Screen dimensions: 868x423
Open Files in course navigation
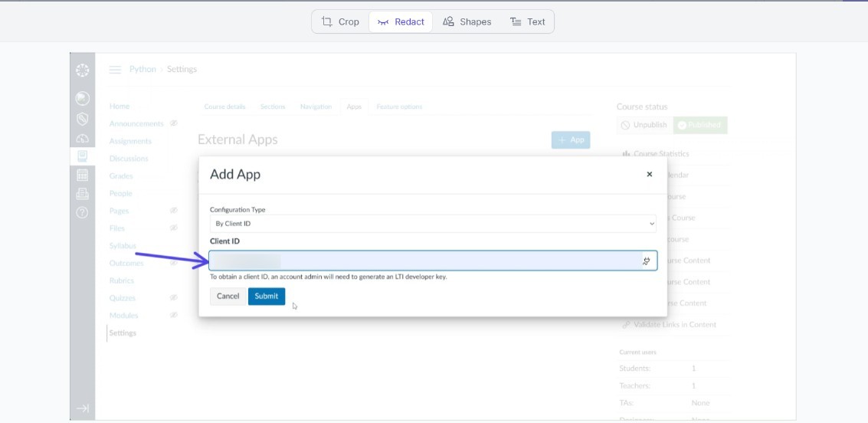click(116, 228)
